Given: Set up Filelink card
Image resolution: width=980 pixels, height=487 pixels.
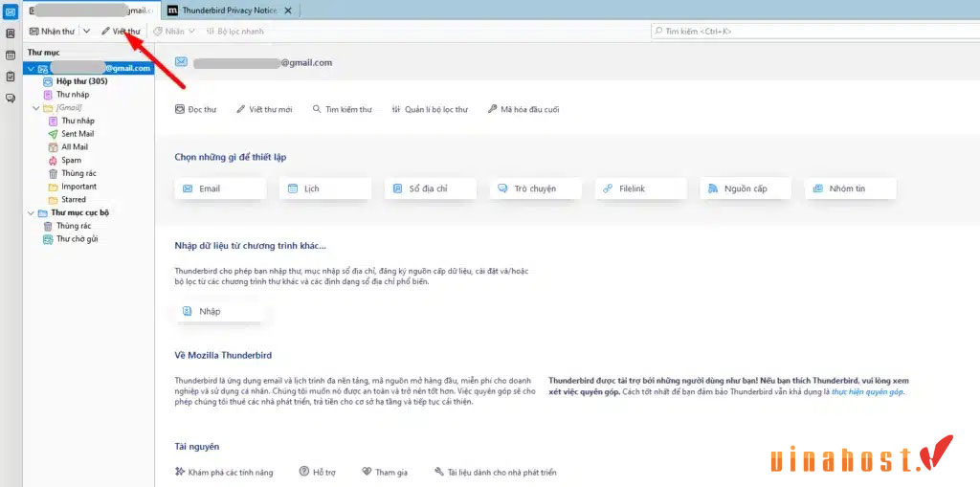Looking at the screenshot, I should pyautogui.click(x=641, y=188).
